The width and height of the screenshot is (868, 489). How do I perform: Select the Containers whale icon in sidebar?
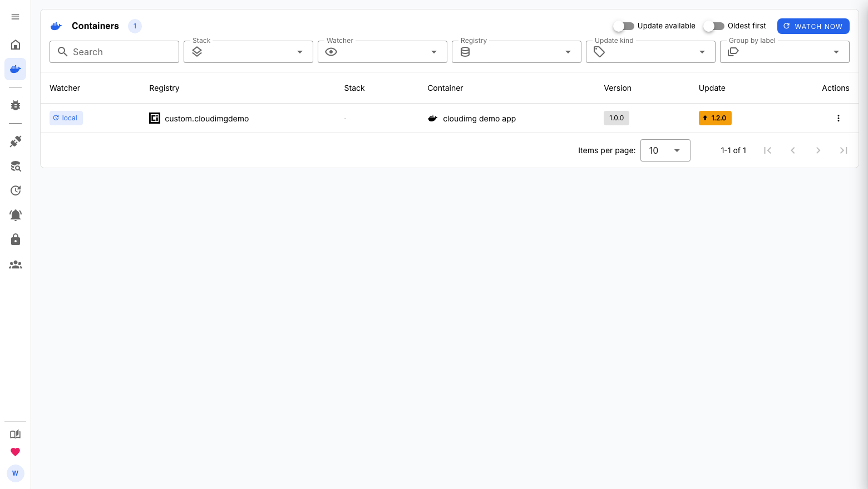(16, 69)
